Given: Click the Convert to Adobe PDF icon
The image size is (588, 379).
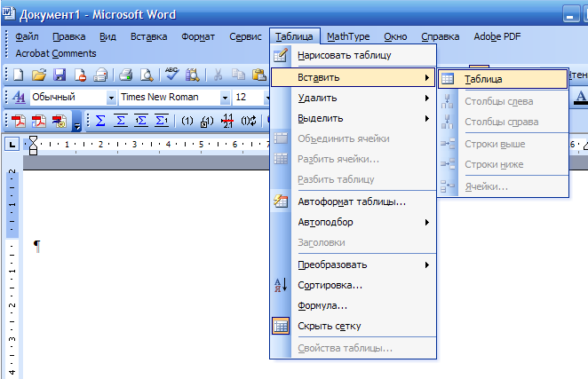Looking at the screenshot, I should pos(19,121).
